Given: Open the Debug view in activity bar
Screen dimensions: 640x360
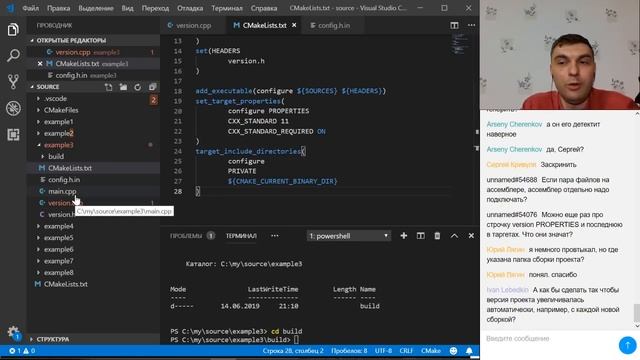Looking at the screenshot, I should (13, 108).
